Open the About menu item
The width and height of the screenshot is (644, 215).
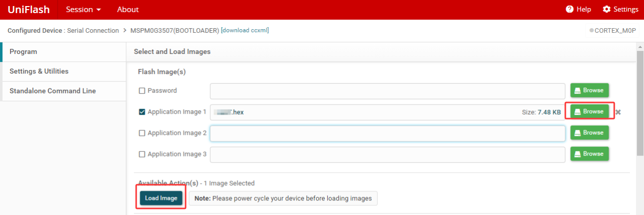click(128, 10)
